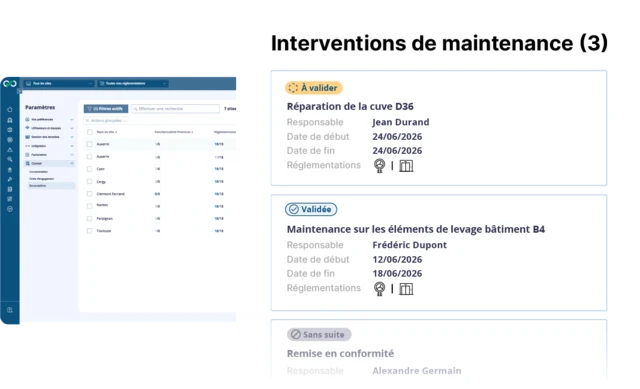Click the Alexandre Germain responsable name

click(x=417, y=371)
